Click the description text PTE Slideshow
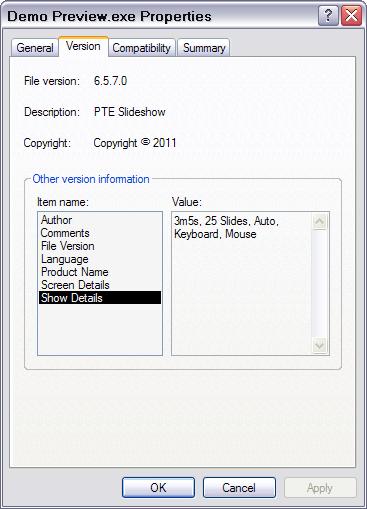This screenshot has height=509, width=367. click(130, 112)
